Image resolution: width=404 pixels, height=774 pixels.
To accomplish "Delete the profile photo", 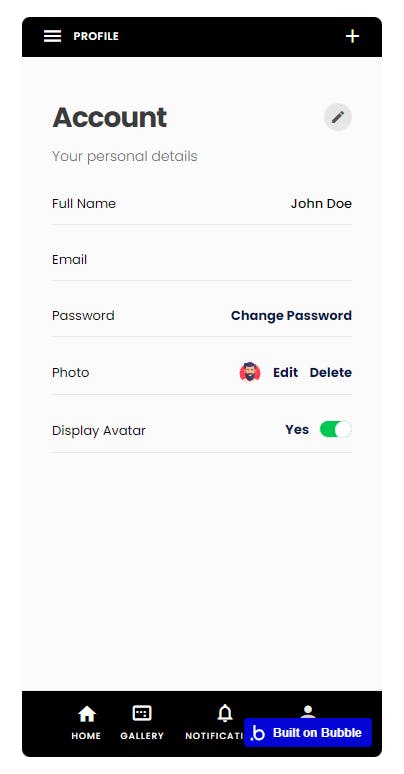I will point(331,372).
